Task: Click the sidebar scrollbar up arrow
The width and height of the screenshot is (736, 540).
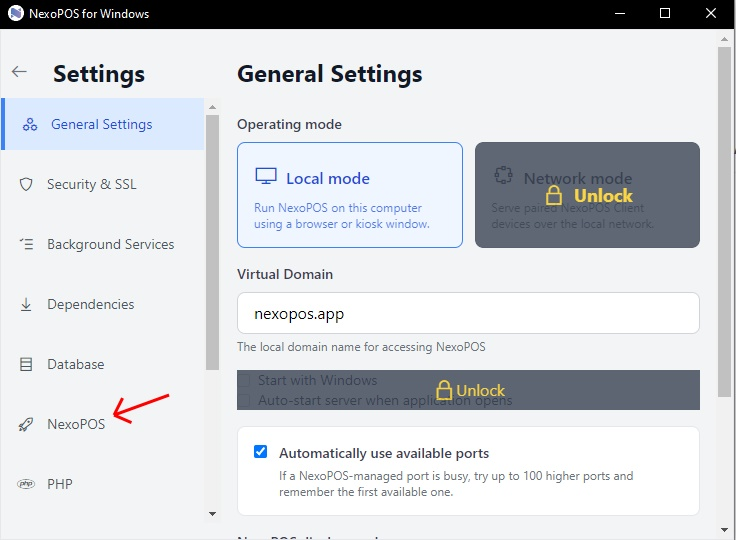Action: pyautogui.click(x=212, y=107)
